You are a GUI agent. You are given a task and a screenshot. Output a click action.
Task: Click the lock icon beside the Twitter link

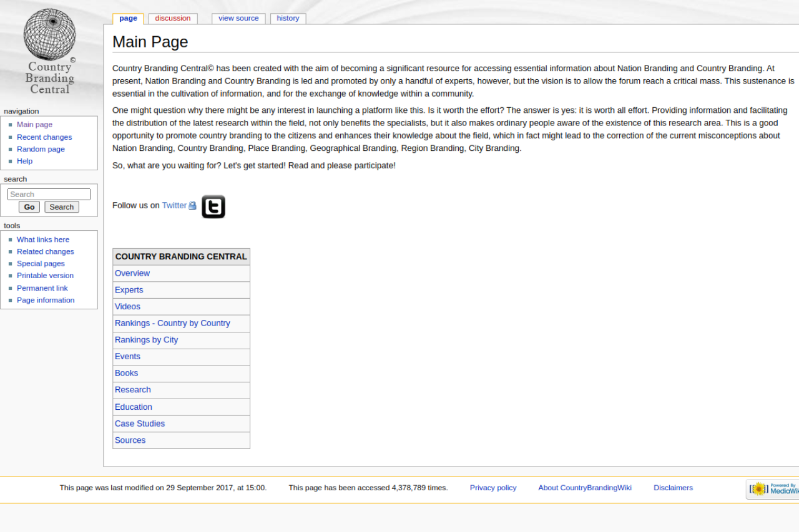[x=192, y=205]
